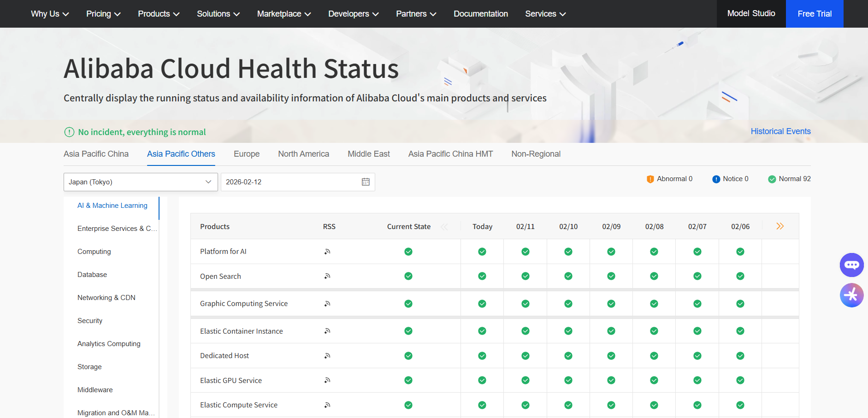Click the RSS icon for Platform for AI

pyautogui.click(x=327, y=251)
